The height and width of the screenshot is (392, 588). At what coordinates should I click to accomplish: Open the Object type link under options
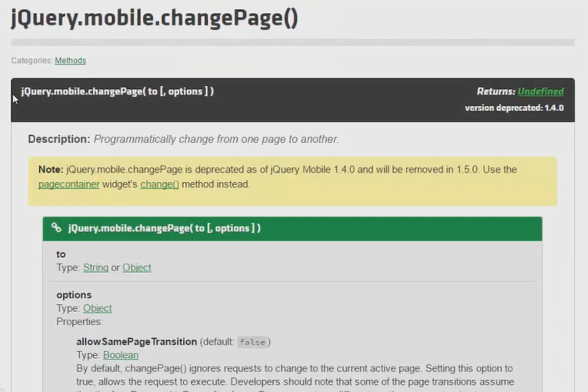98,308
